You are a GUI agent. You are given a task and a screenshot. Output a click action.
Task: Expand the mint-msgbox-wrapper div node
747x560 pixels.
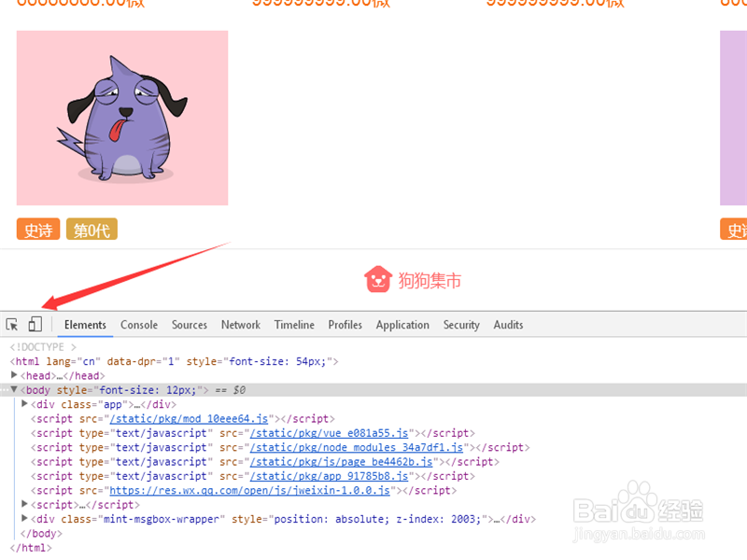point(24,518)
